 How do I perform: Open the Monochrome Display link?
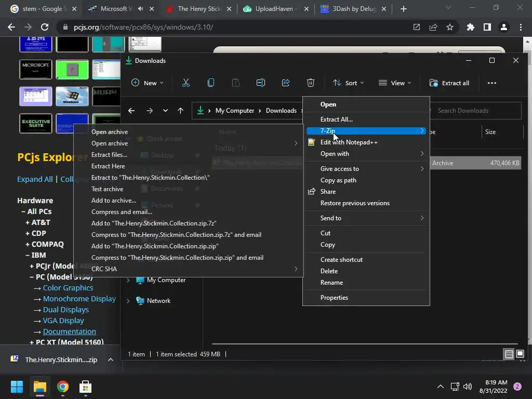(x=79, y=299)
